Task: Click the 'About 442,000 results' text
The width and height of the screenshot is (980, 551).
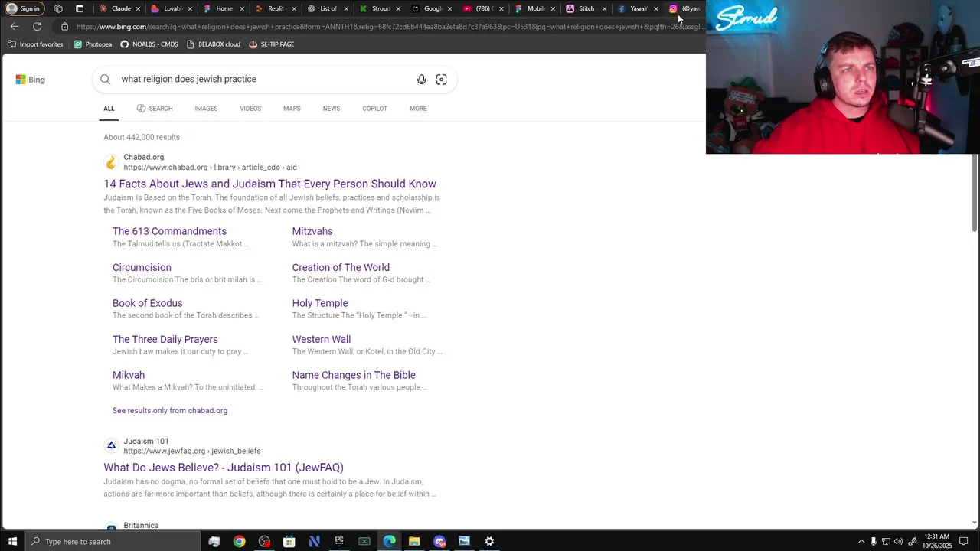Action: click(142, 137)
